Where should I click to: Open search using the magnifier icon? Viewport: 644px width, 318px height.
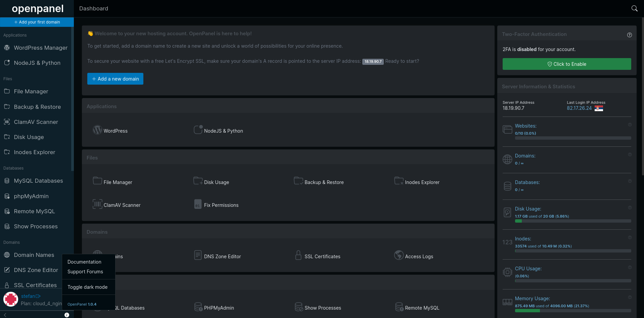(634, 8)
